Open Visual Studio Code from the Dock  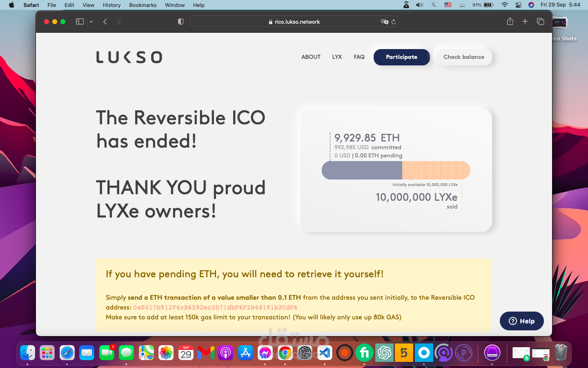pos(325,352)
